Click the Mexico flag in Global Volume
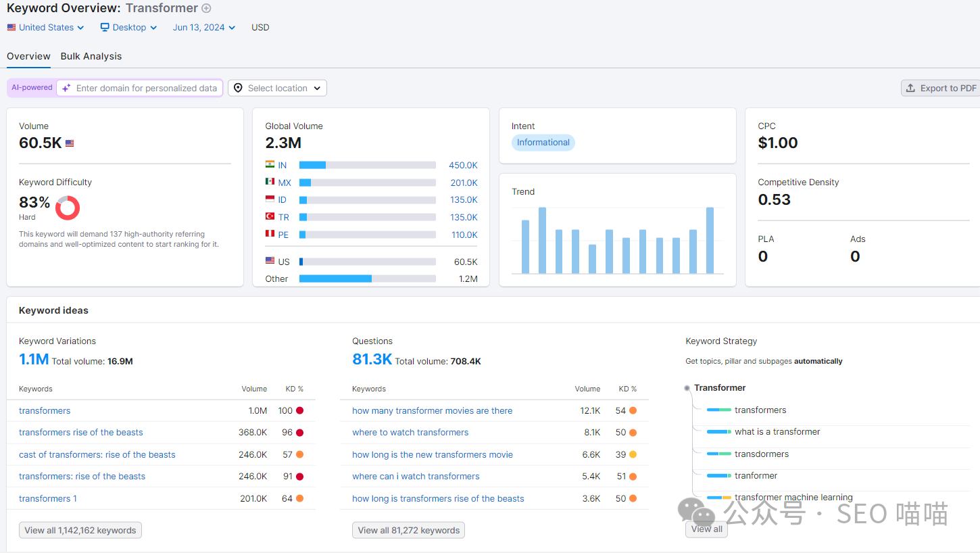This screenshot has width=980, height=553. [x=270, y=182]
